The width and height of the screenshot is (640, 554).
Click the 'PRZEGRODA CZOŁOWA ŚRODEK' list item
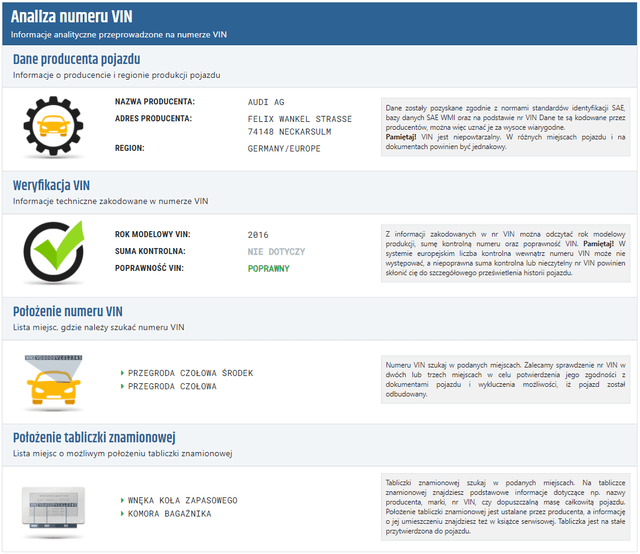click(x=191, y=373)
